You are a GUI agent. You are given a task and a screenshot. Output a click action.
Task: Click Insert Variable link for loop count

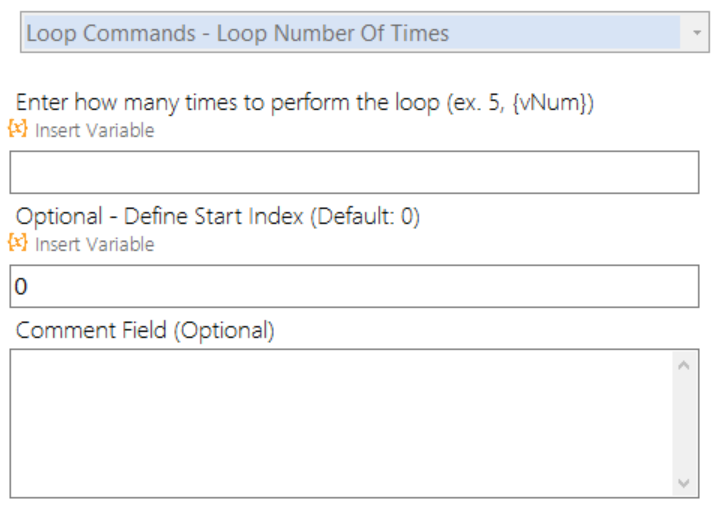tap(94, 130)
